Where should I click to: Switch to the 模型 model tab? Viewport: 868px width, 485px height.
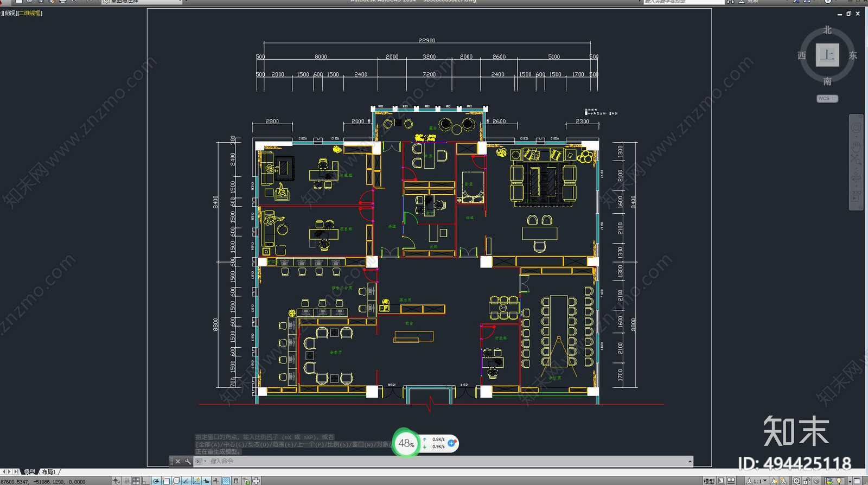(29, 472)
